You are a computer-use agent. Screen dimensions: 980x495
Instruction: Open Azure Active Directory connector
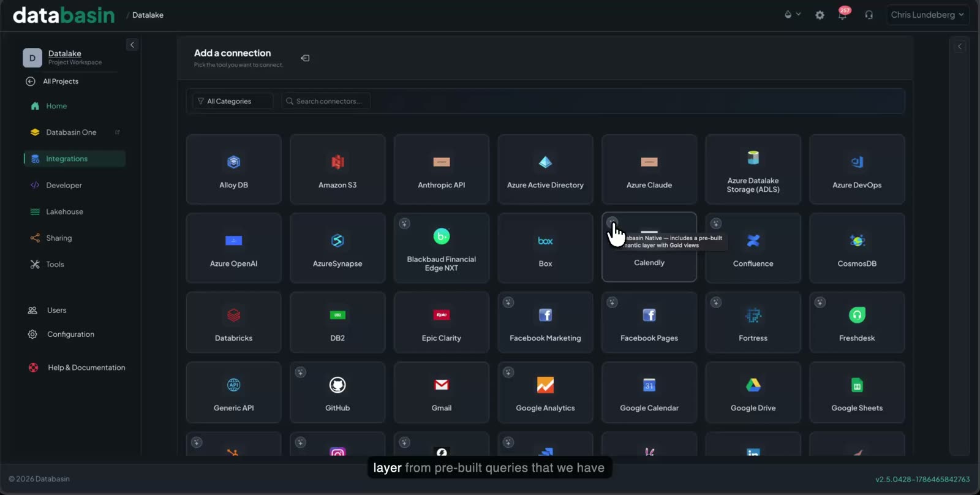coord(545,169)
